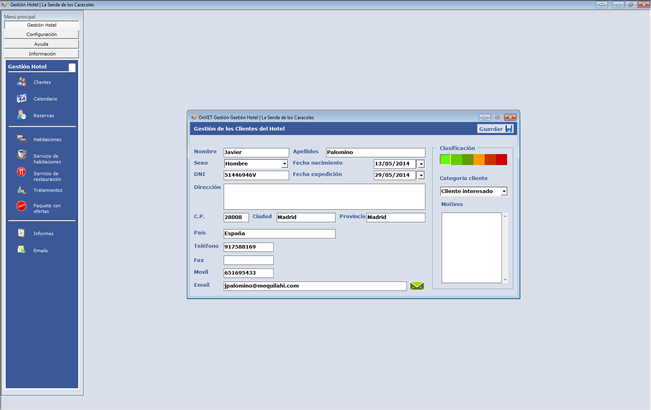The width and height of the screenshot is (651, 410).
Task: Pick the red Clasificación color swatch
Action: pos(502,159)
